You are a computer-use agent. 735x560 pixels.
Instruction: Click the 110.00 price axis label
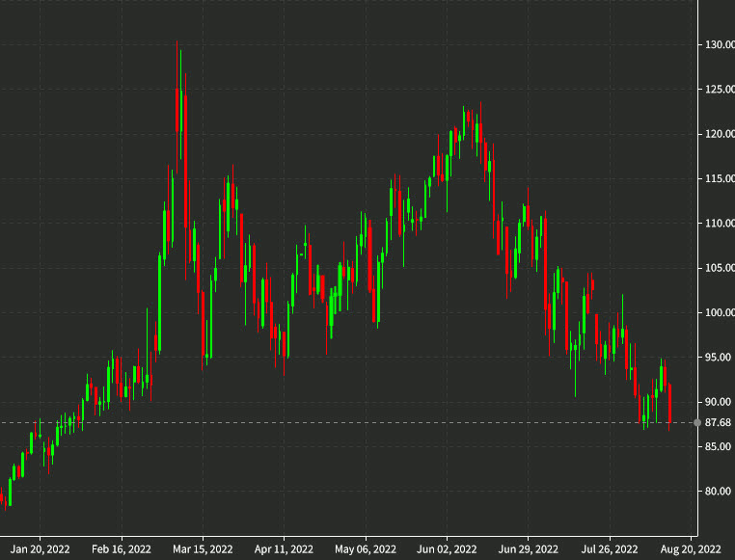pyautogui.click(x=720, y=224)
